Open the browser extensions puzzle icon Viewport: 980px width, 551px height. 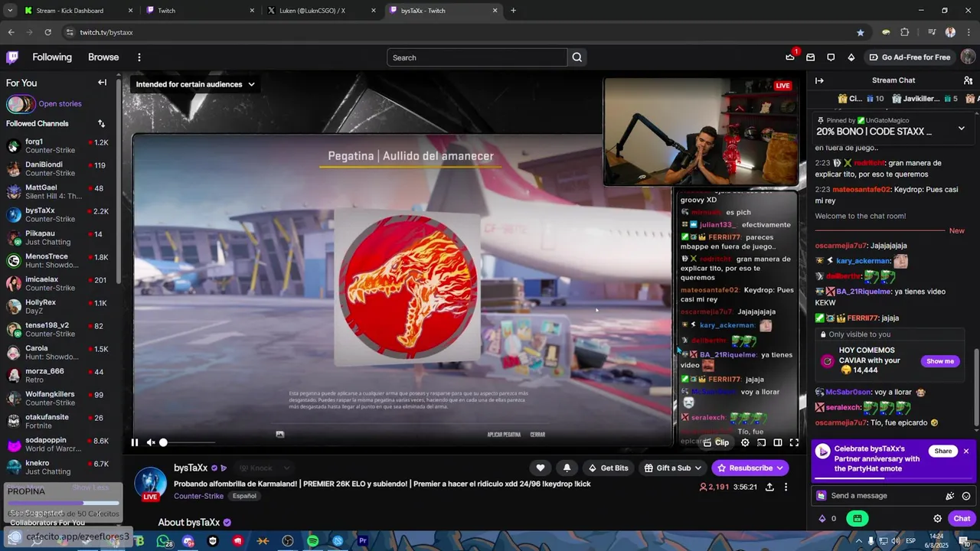click(x=904, y=32)
